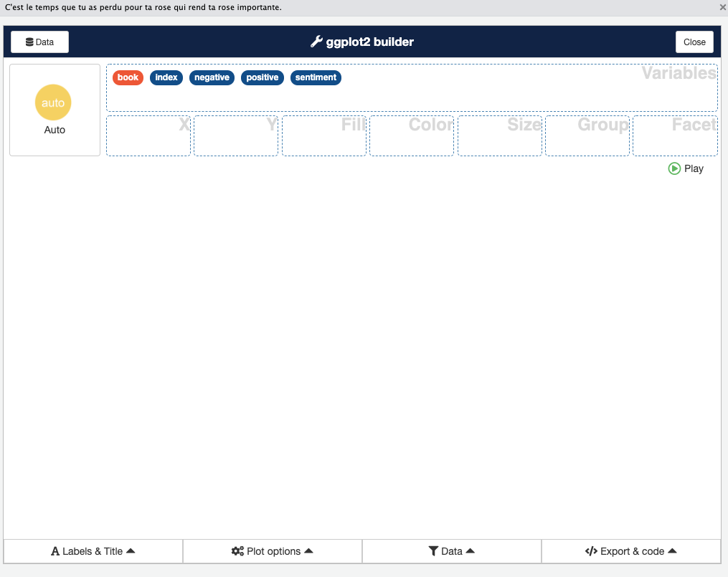Image resolution: width=728 pixels, height=577 pixels.
Task: Click the Y aesthetic drop zone
Action: [x=236, y=136]
